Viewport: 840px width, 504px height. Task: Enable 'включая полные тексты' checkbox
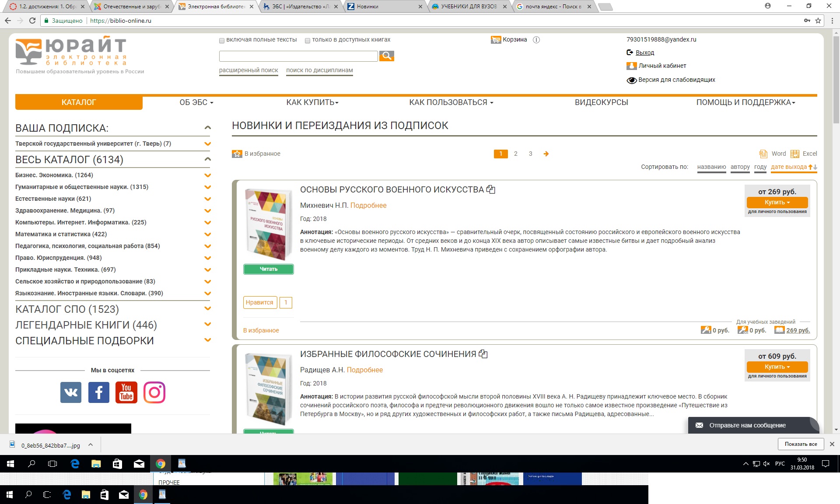222,40
